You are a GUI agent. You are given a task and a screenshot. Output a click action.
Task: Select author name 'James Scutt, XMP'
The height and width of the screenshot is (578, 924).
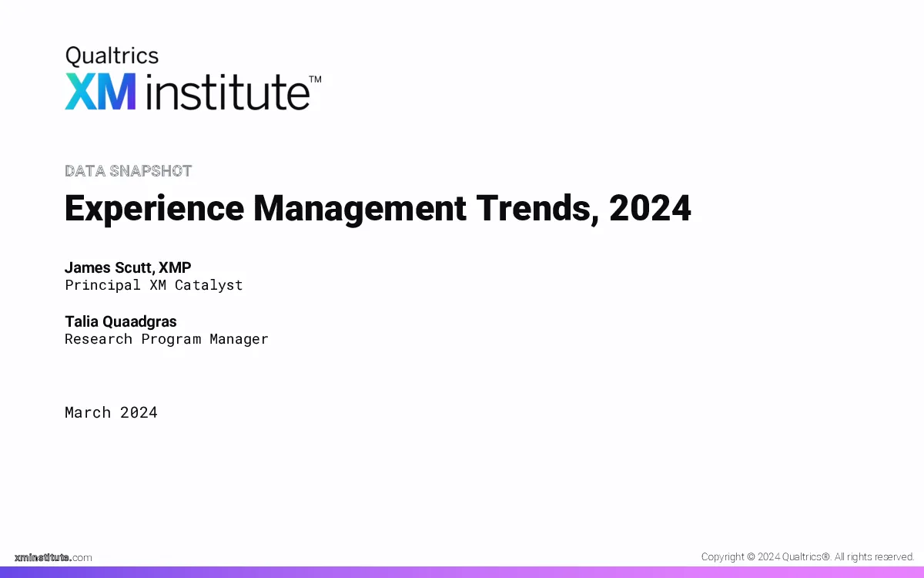128,267
